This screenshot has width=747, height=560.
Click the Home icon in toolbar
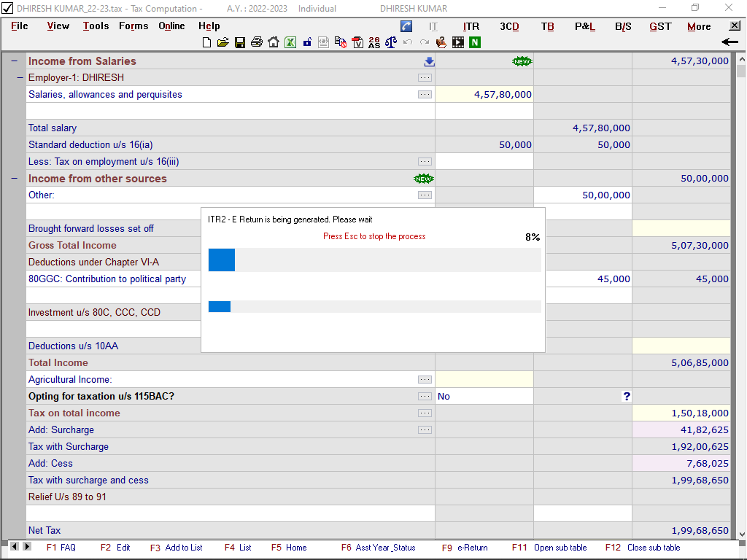273,42
